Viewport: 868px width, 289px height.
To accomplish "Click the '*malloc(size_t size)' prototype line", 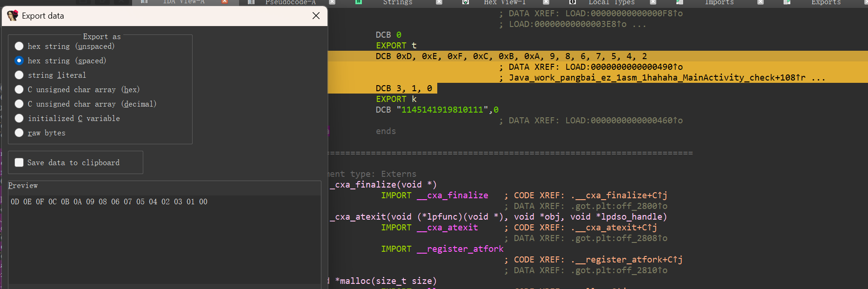I will [386, 281].
